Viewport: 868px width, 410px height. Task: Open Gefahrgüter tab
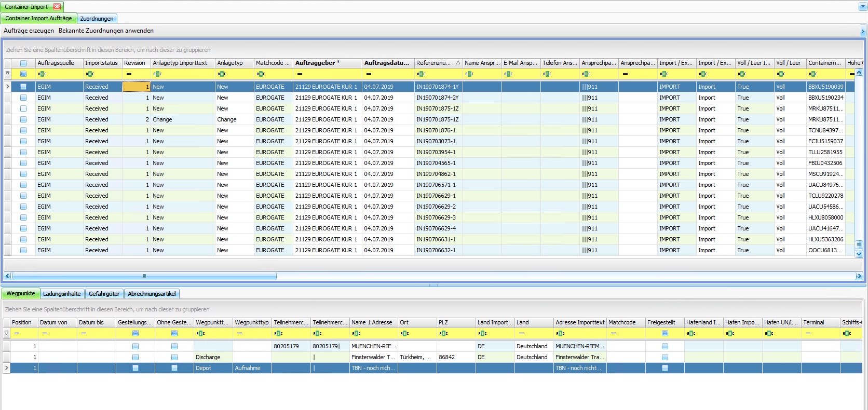(104, 294)
